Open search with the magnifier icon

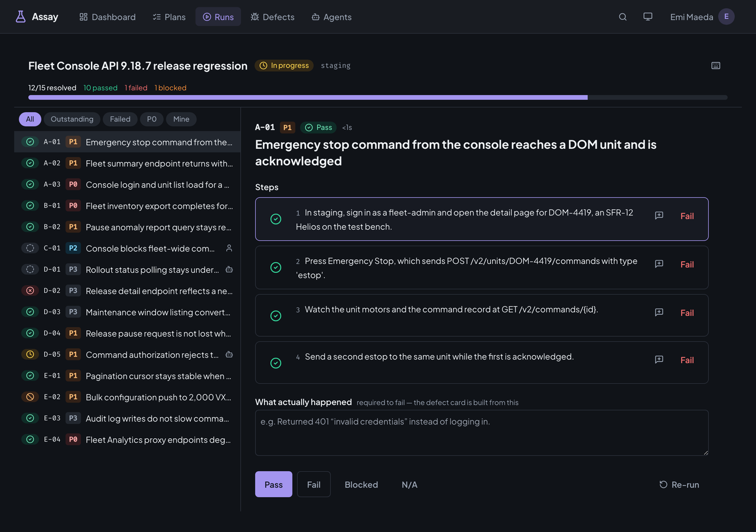[x=623, y=17]
